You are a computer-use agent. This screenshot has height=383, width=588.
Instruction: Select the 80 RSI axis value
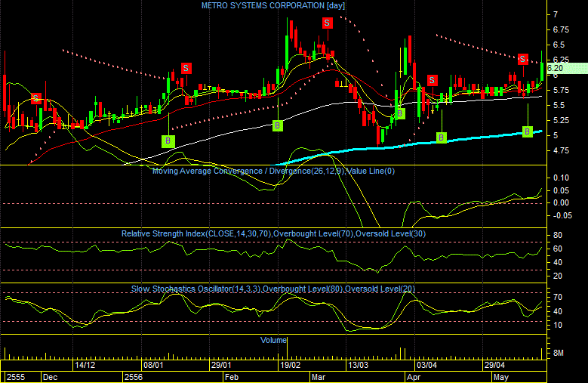558,235
